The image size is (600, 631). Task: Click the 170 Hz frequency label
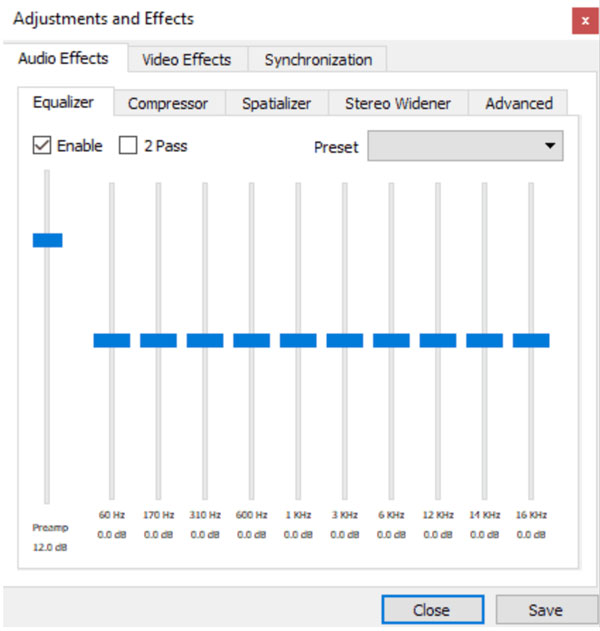(x=159, y=515)
